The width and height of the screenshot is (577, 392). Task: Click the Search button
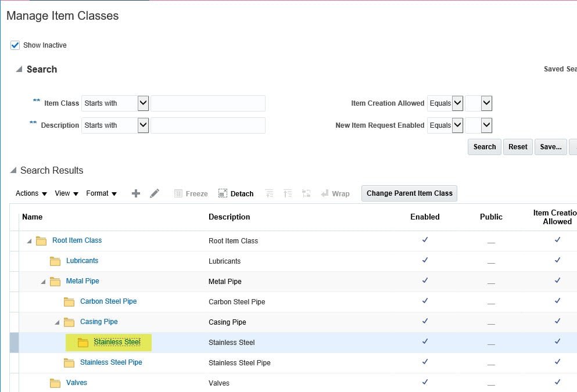[x=484, y=147]
